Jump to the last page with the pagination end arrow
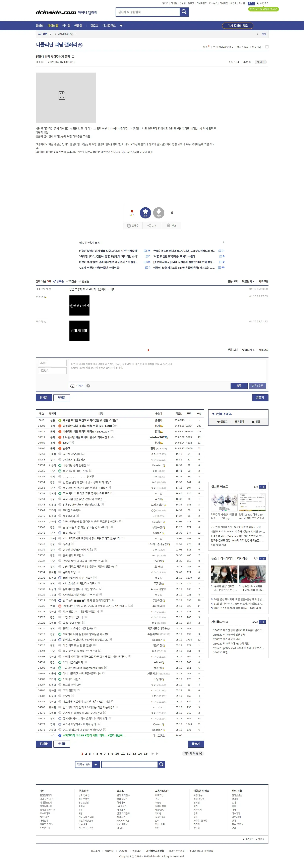The height and width of the screenshot is (868, 304). click(x=157, y=753)
